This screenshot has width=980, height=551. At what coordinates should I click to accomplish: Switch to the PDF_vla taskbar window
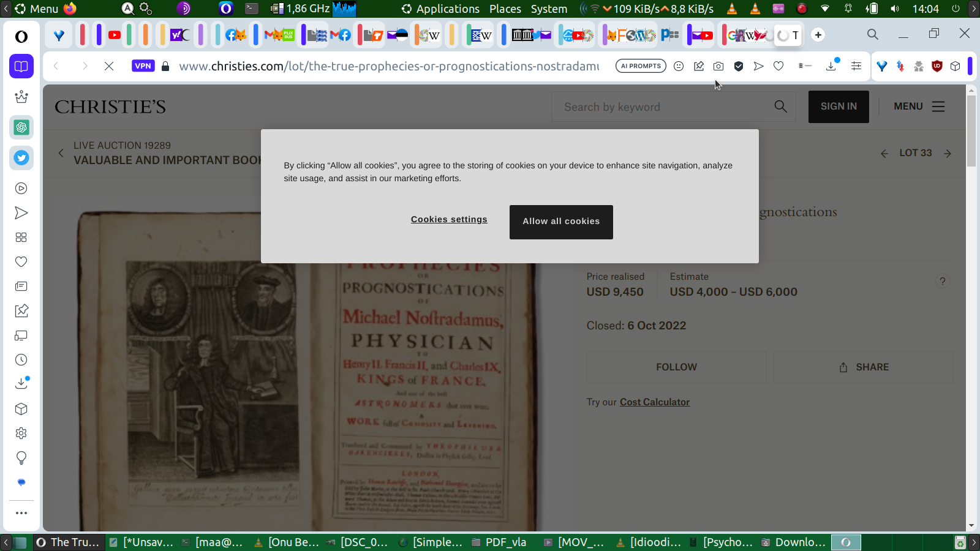click(x=500, y=542)
